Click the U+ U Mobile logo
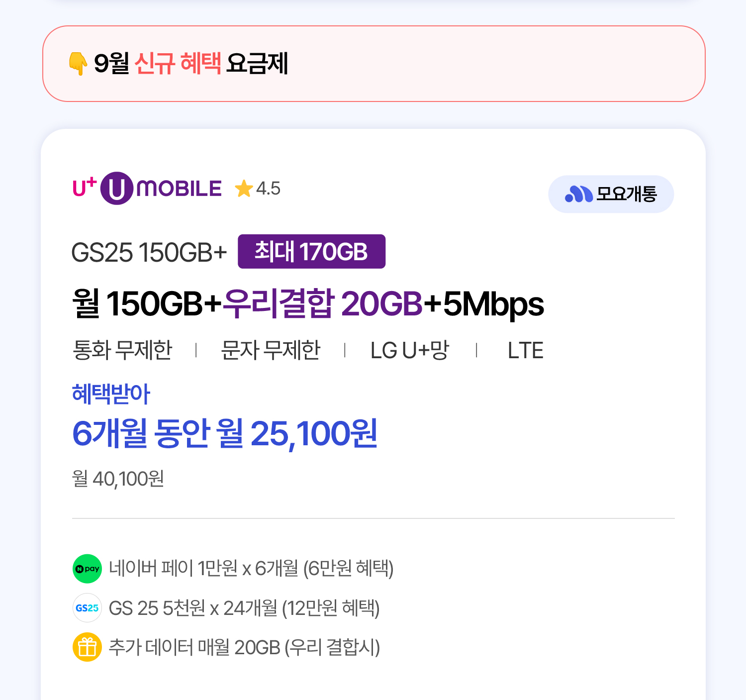 coord(147,188)
